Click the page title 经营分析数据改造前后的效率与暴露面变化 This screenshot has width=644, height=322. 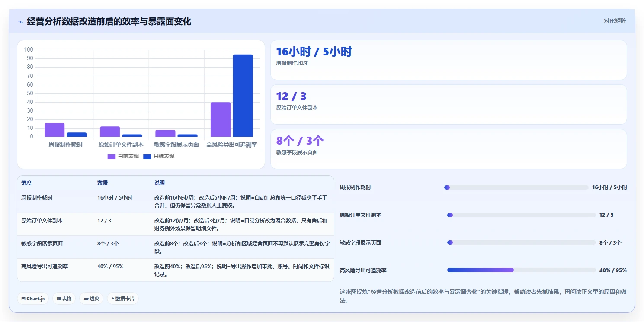[x=109, y=21]
